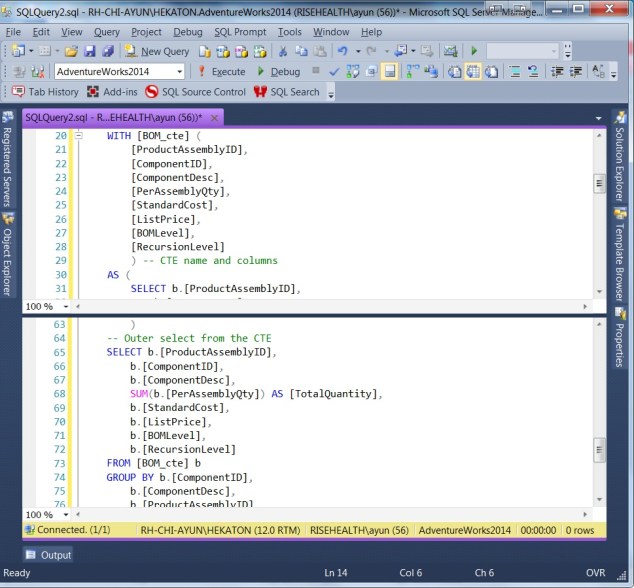Open the AdventureWorks2014 database dropdown
Viewport: 634px width, 588px height.
[x=179, y=71]
